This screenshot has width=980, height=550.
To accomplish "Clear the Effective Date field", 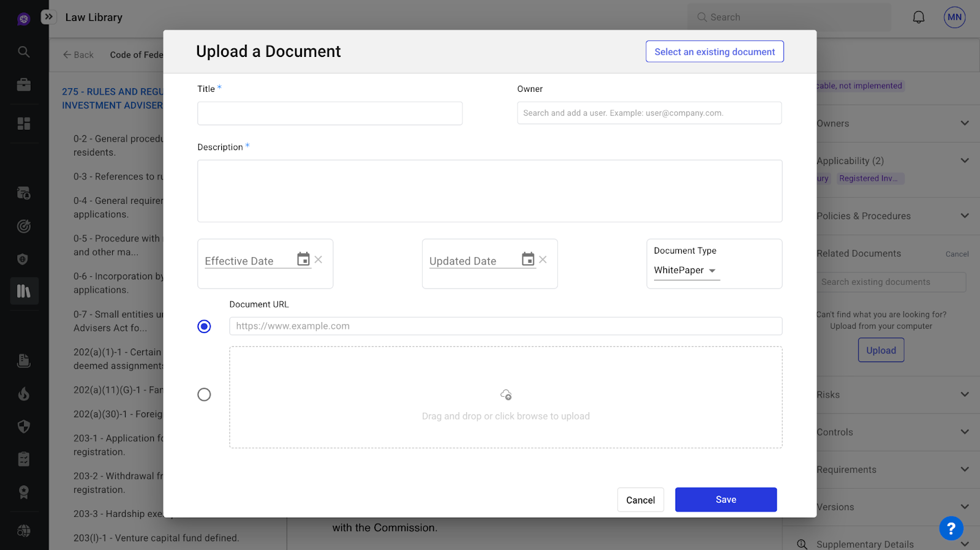I will [x=318, y=260].
